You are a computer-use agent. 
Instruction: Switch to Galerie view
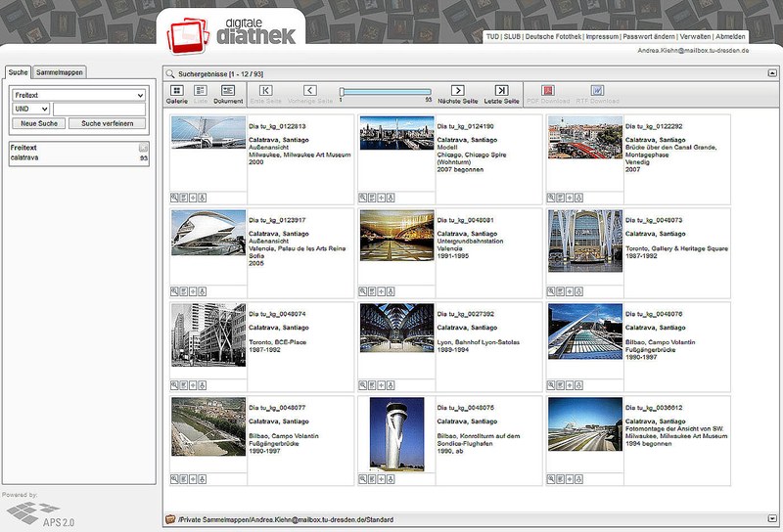tap(176, 91)
